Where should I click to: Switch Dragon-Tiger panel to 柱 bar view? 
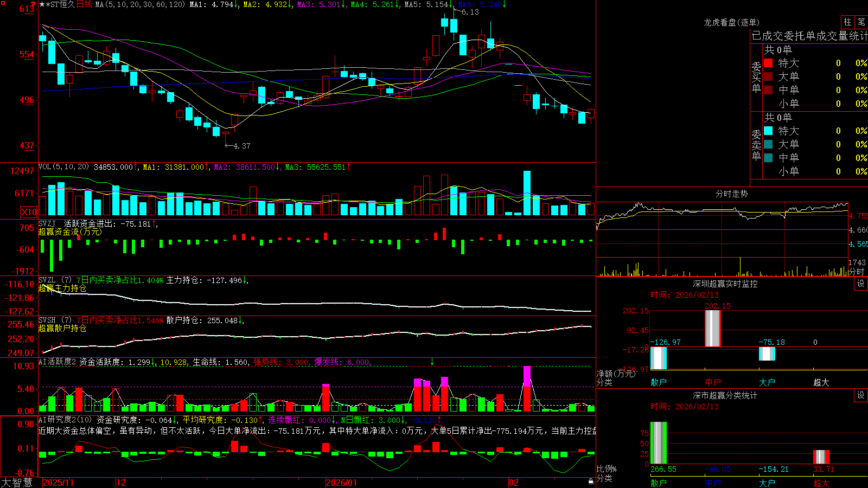[x=847, y=22]
